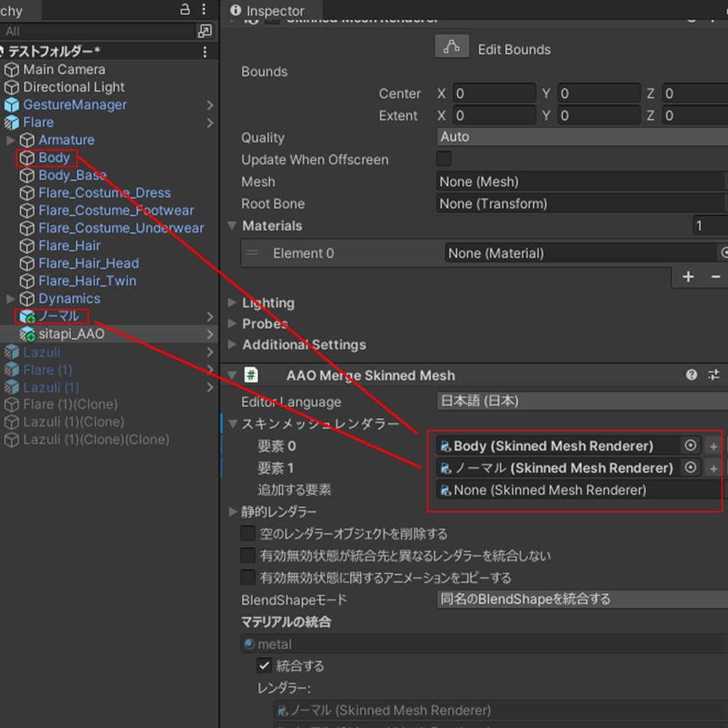Uncheck the 統合する checkbox under metal
The width and height of the screenshot is (728, 728).
[x=264, y=665]
